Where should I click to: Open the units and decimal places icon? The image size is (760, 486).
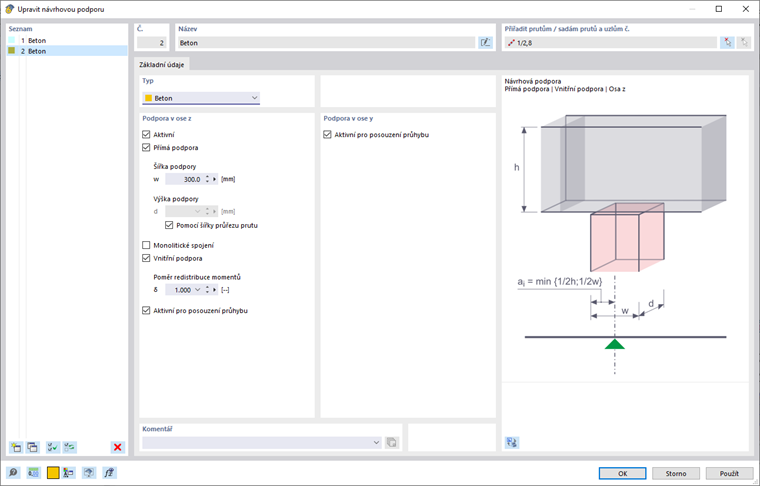point(33,472)
